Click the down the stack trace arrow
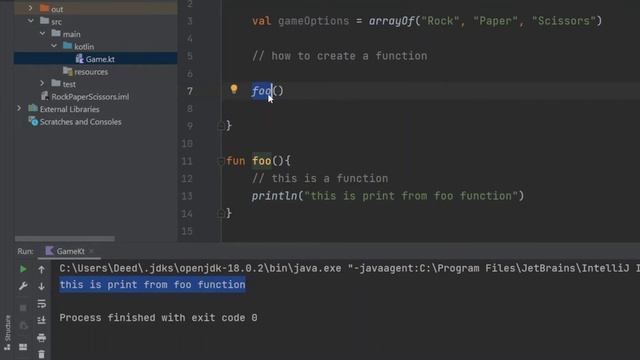 pos(41,286)
